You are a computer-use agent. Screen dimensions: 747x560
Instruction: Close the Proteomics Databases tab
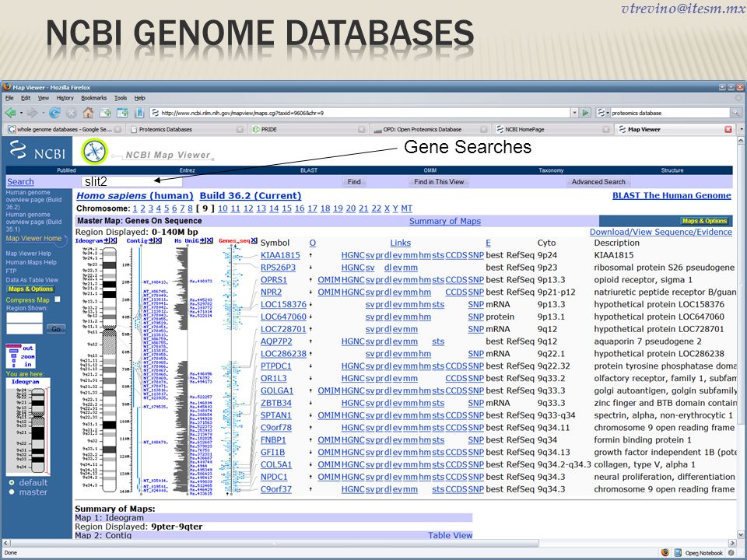(240, 129)
